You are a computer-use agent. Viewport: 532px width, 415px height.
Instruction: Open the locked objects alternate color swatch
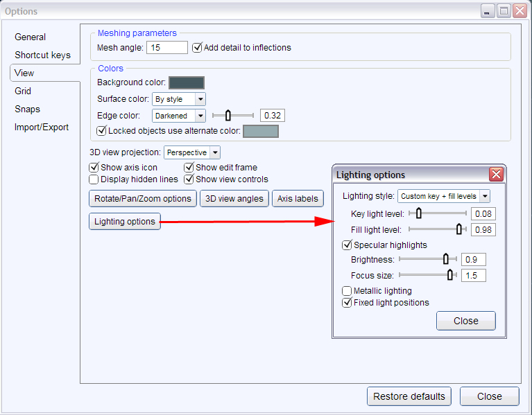point(261,131)
